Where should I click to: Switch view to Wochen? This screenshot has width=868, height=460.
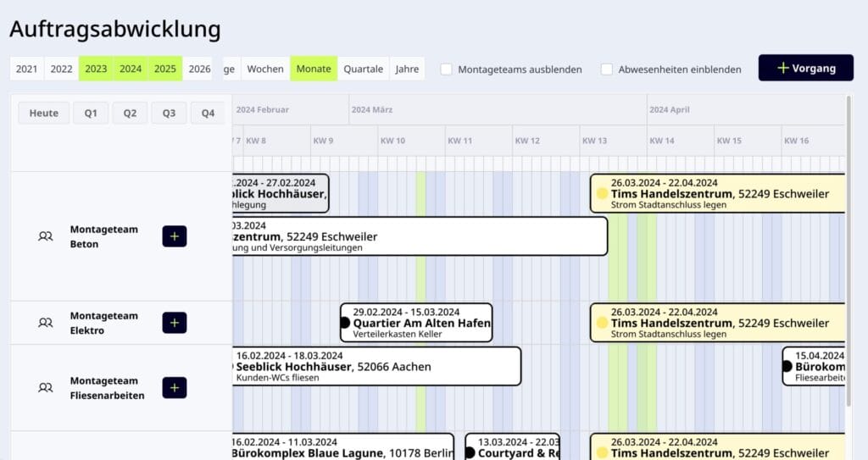[265, 69]
